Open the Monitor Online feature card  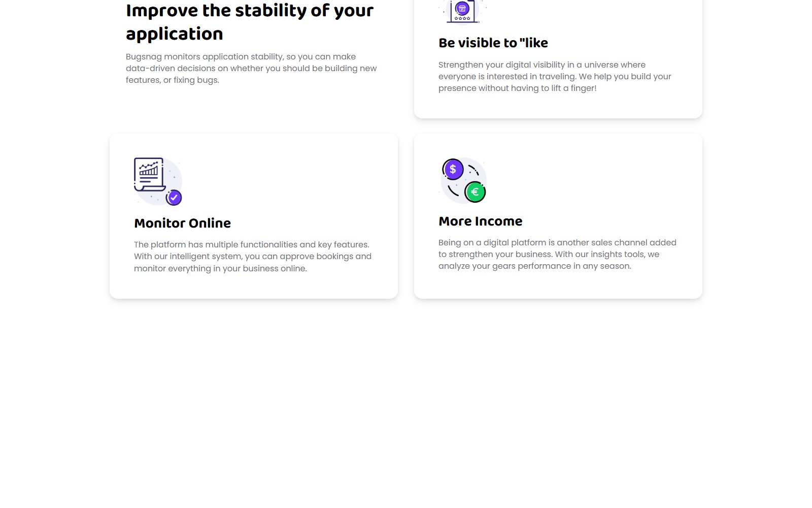(254, 216)
